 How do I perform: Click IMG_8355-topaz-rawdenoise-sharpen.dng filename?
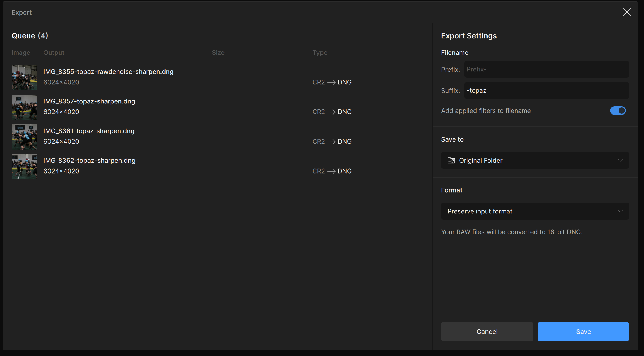[108, 72]
